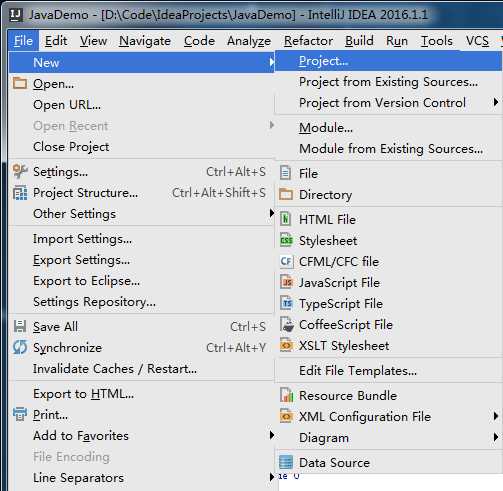The image size is (503, 491).
Task: Click the Resource Bundle icon
Action: pyautogui.click(x=286, y=395)
